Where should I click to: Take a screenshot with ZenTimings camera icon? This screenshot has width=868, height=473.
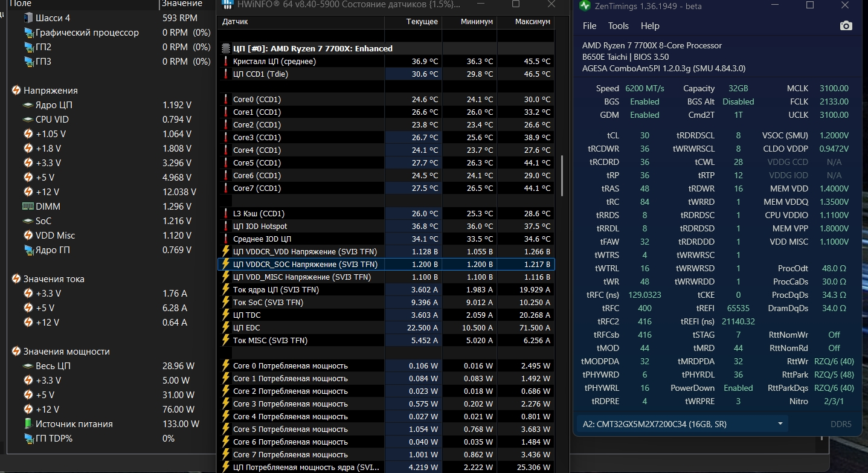point(846,26)
